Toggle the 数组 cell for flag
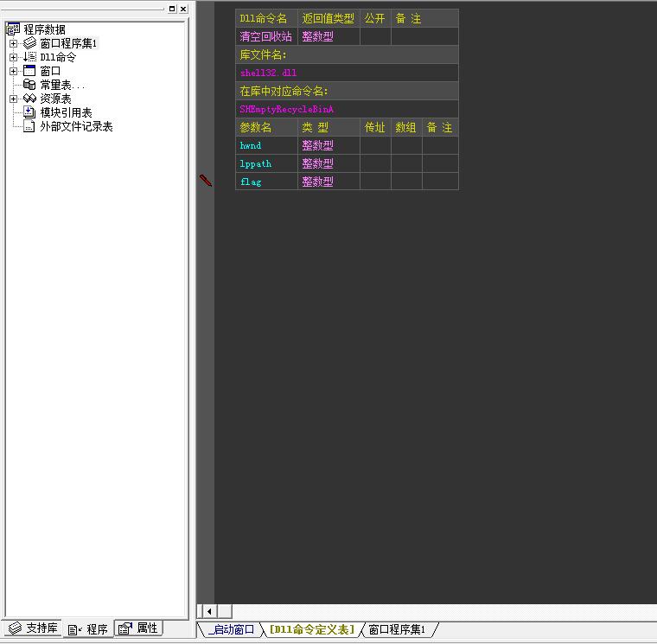657x644 pixels. pos(406,182)
